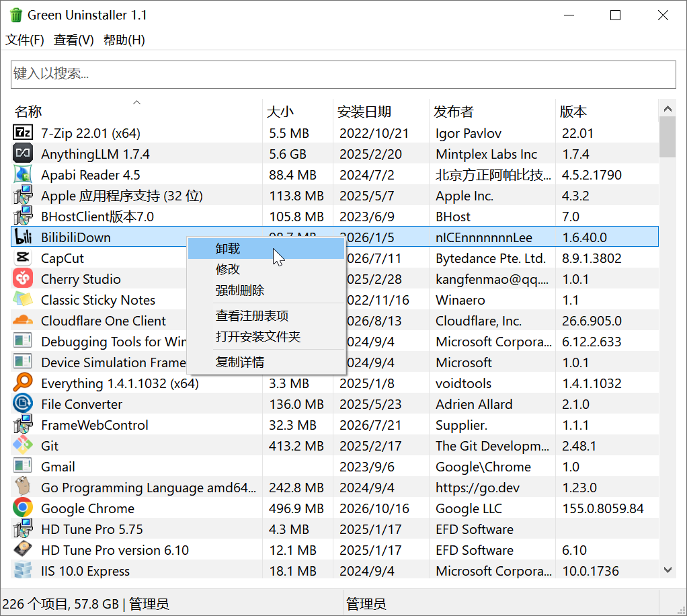687x616 pixels.
Task: Select the Apple 应用程序支持 (32 位) entry
Action: click(335, 196)
